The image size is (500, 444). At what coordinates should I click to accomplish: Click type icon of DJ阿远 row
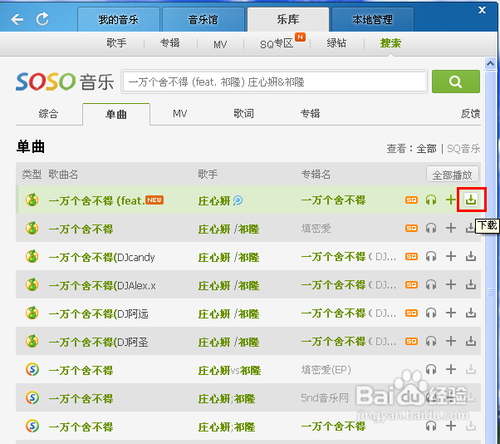point(32,313)
